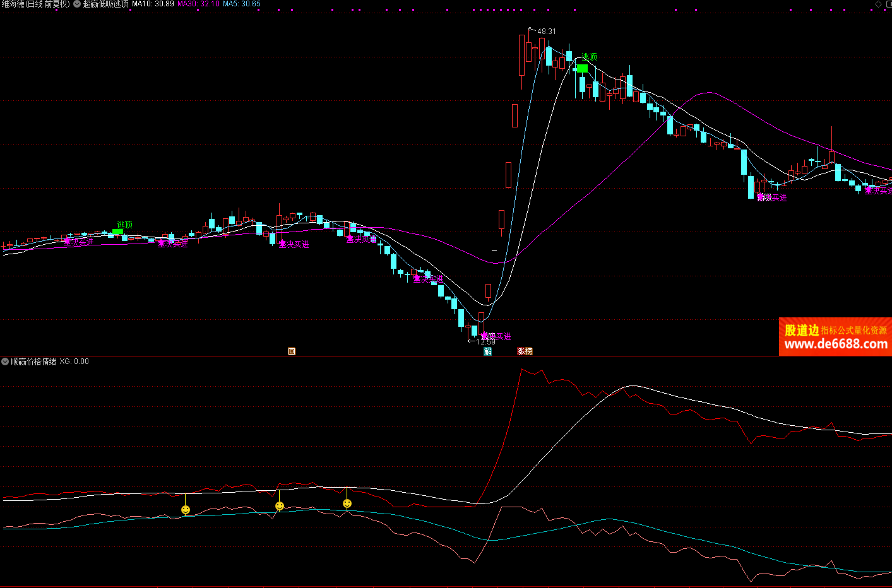Click the diamond icon at top right
The image size is (892, 588).
878,4
